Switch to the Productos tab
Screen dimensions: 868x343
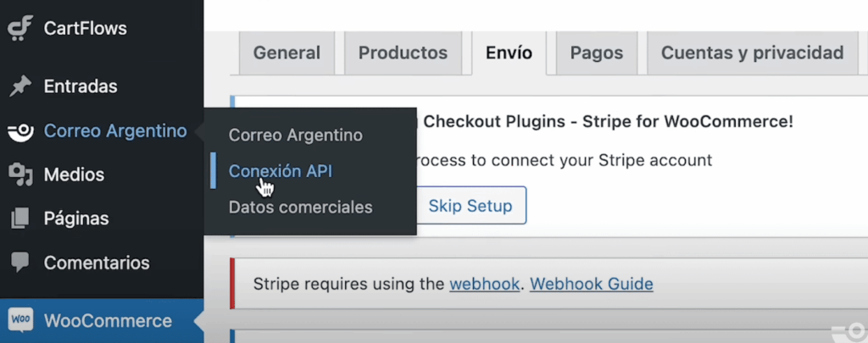pyautogui.click(x=403, y=53)
